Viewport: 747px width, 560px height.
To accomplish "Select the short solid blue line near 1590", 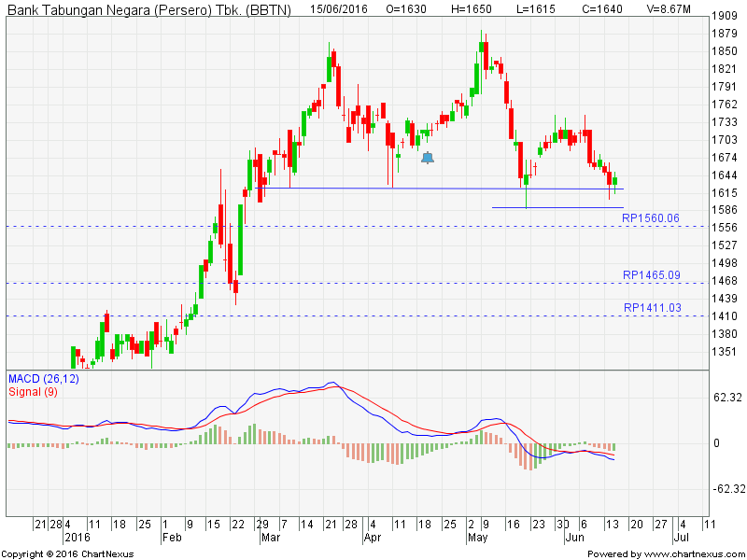I will point(557,207).
